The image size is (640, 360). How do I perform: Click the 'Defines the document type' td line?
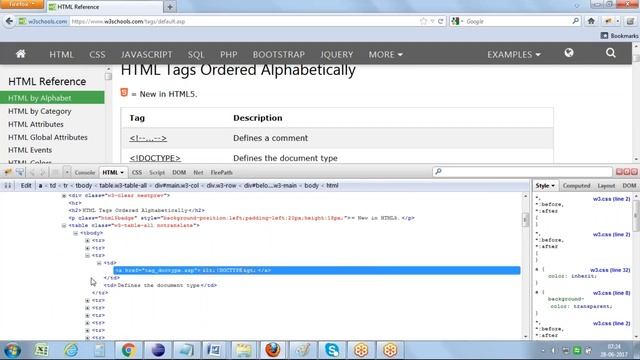(x=160, y=285)
